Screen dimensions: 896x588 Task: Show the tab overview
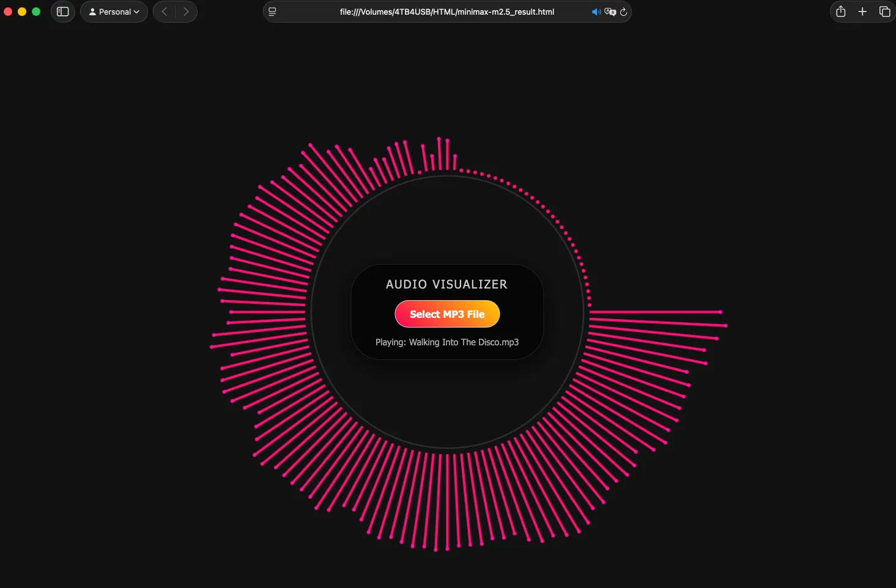884,12
